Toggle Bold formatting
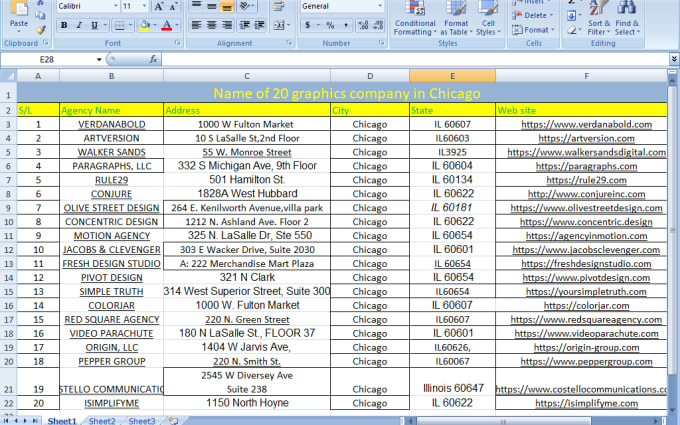This screenshot has width=680, height=425. (64, 26)
